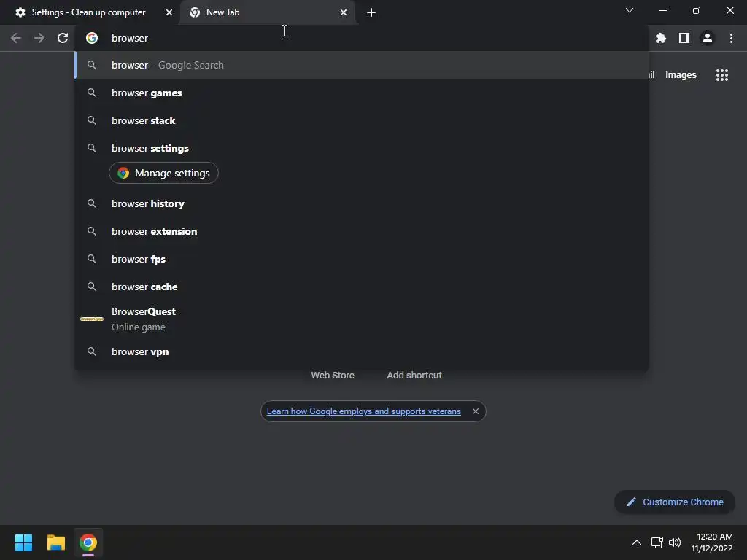This screenshot has width=747, height=560.
Task: Click the Manage settings chip
Action: [x=163, y=173]
